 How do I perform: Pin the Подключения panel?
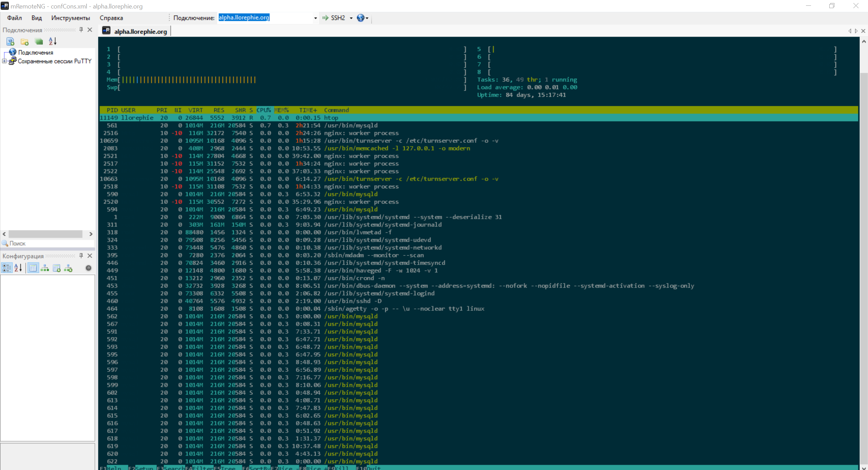tap(81, 30)
